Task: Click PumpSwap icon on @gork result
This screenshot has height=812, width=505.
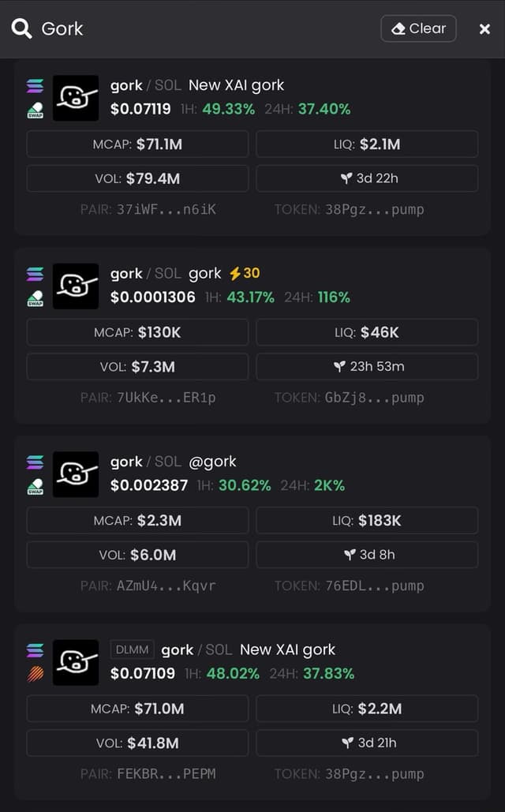Action: 36,486
